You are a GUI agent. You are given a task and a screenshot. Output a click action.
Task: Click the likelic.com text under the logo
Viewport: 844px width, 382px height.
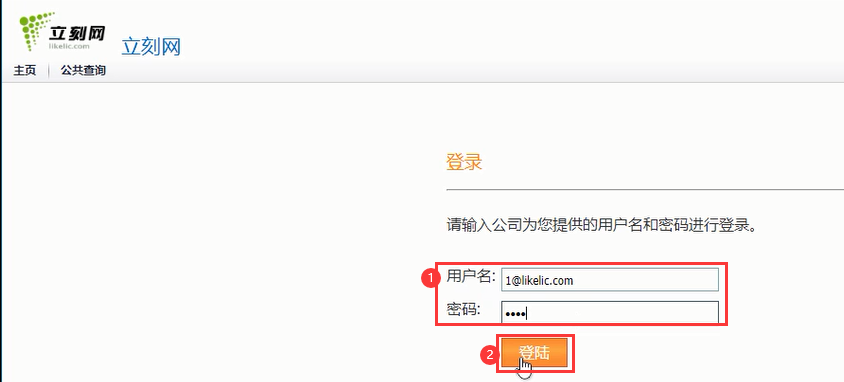coord(68,47)
